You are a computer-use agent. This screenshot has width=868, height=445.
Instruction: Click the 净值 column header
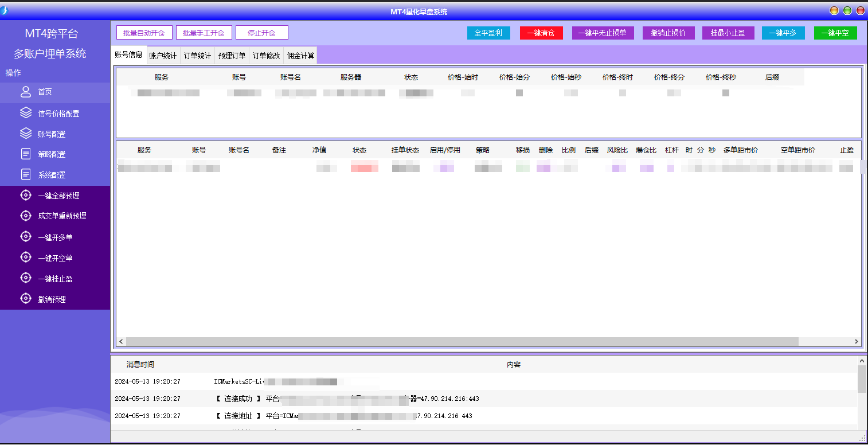click(x=319, y=150)
